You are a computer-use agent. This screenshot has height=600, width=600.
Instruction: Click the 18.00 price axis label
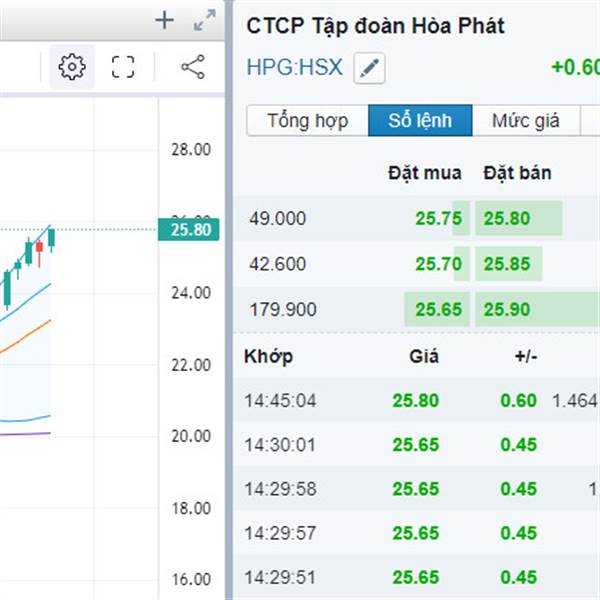191,508
